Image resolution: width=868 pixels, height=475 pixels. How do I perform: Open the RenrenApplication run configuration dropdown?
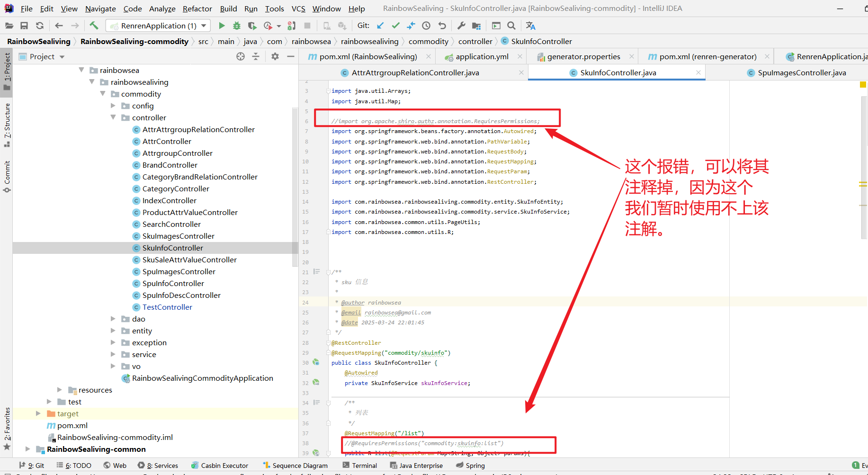click(158, 26)
